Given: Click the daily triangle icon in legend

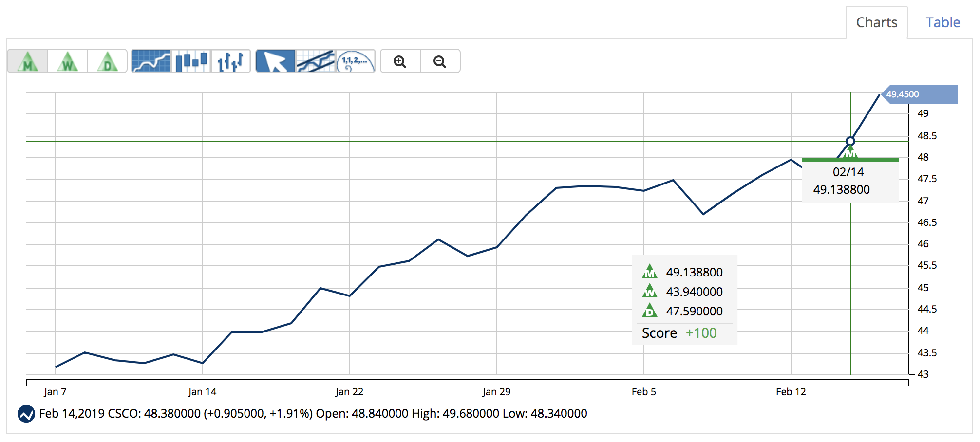Looking at the screenshot, I should coord(650,310).
